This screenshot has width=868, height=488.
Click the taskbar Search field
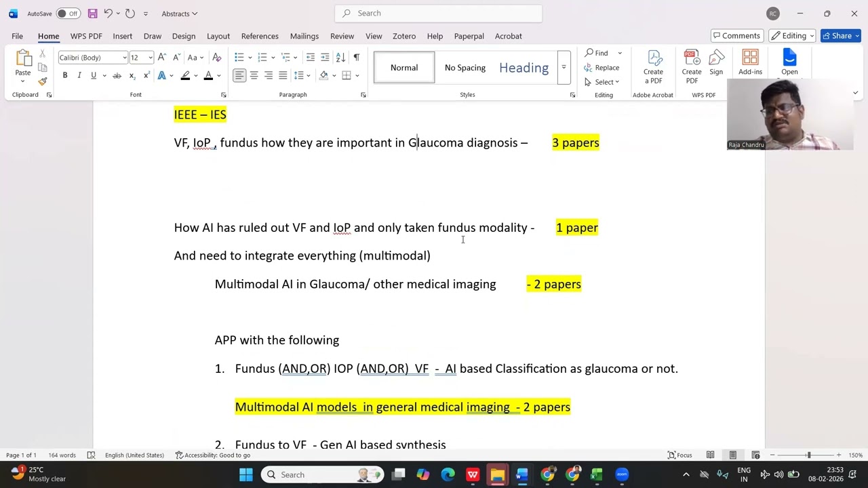tap(323, 474)
